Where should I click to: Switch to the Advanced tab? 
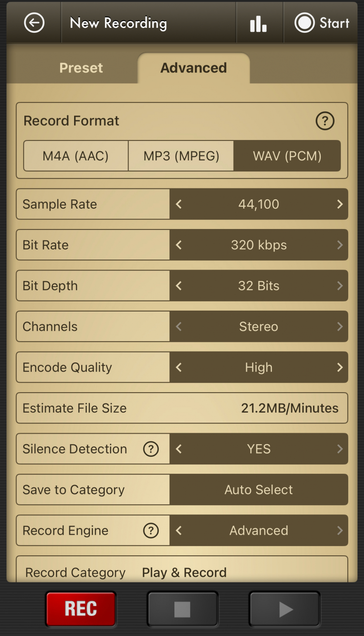[x=194, y=68]
